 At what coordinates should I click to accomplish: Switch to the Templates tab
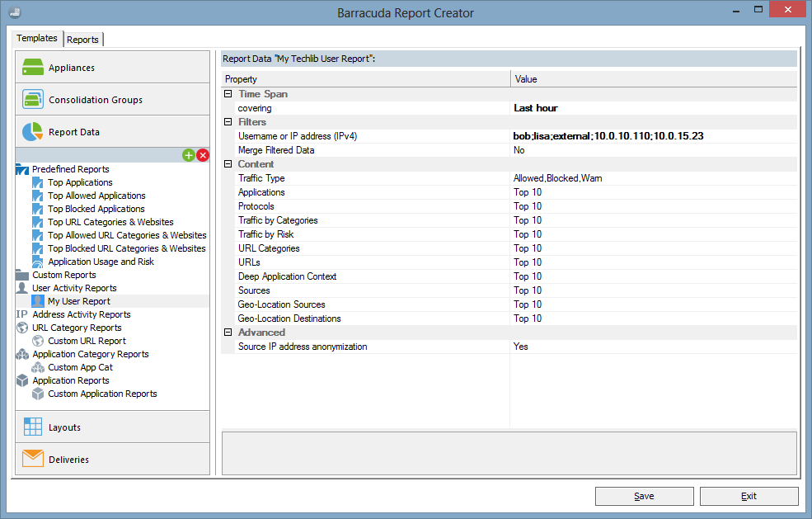37,38
